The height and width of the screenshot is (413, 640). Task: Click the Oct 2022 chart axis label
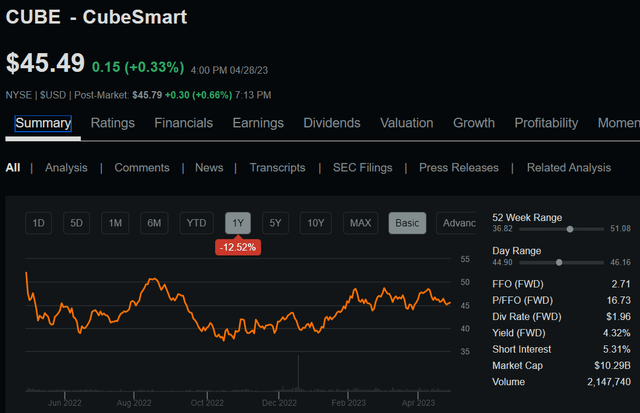point(207,403)
